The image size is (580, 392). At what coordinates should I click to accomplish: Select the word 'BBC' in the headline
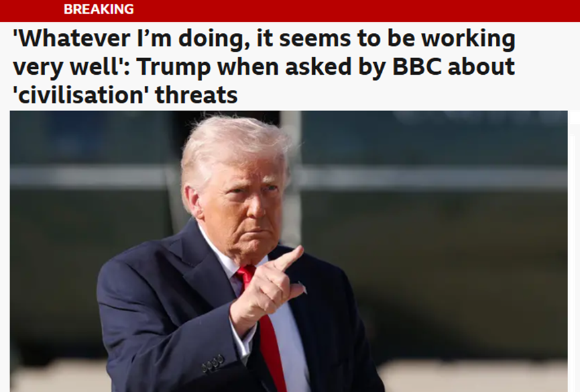[416, 67]
